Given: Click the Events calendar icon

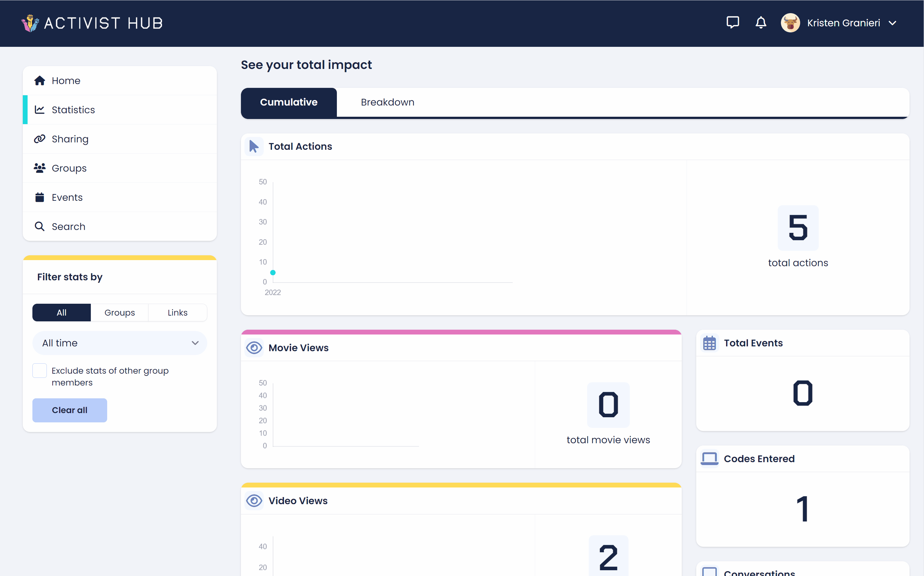Looking at the screenshot, I should [x=40, y=197].
